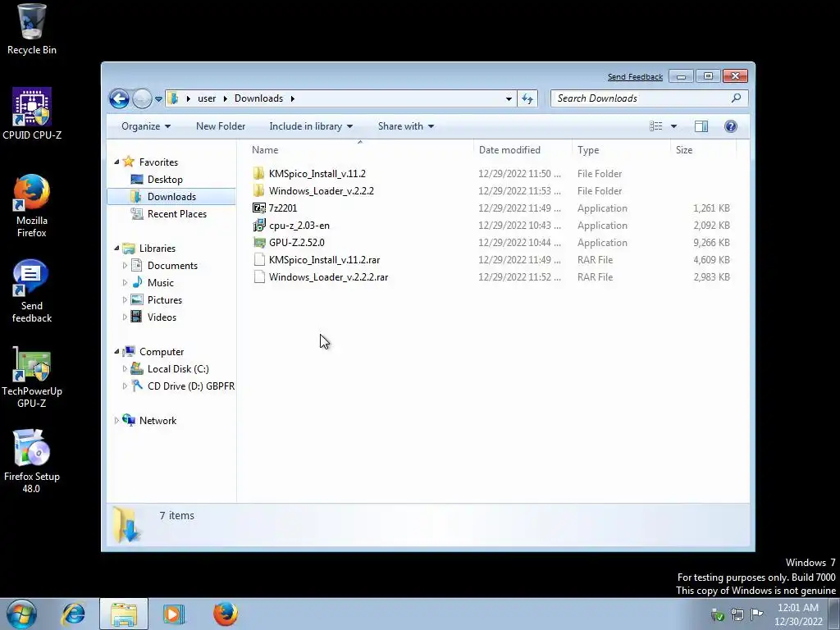Select Local Disk (C:) drive
Viewport: 840px width, 630px height.
(178, 369)
